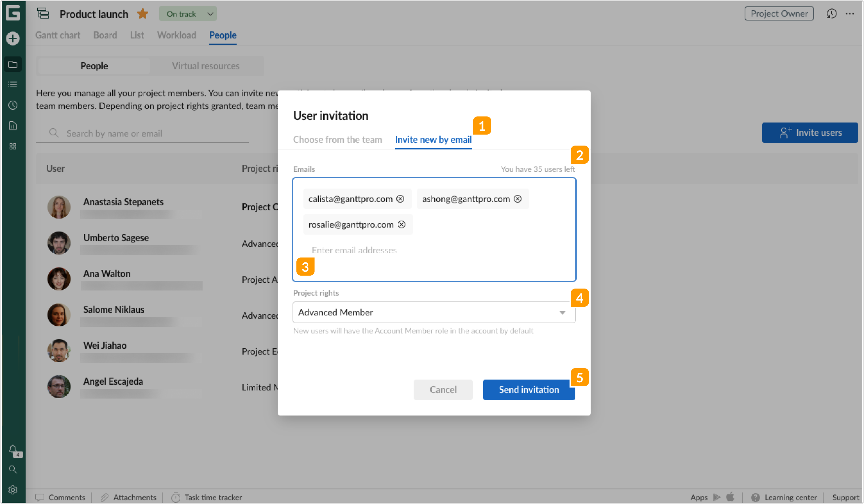View project history with the clock icon top right
This screenshot has width=864, height=504.
(x=832, y=14)
